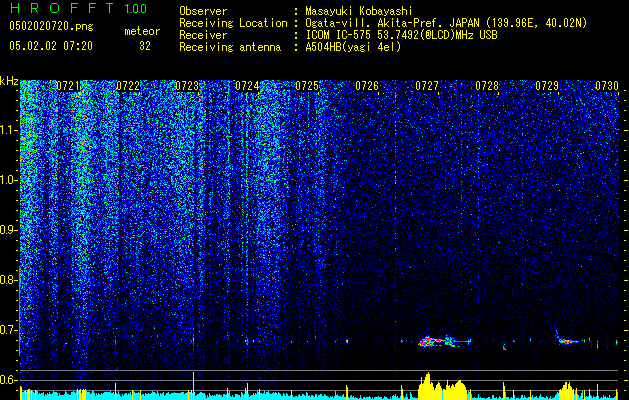This screenshot has width=629, height=400.
Task: Click the 0721 time marker
Action: click(x=68, y=86)
